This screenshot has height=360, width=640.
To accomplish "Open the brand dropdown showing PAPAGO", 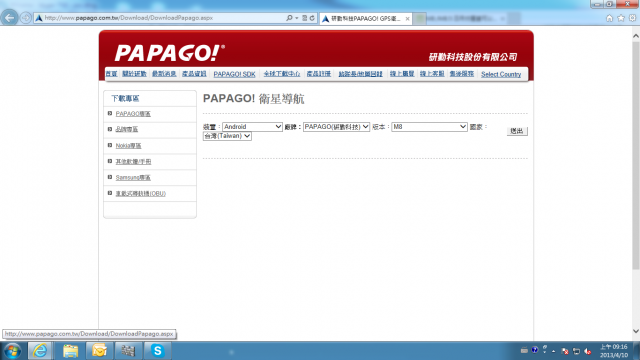I will click(336, 127).
